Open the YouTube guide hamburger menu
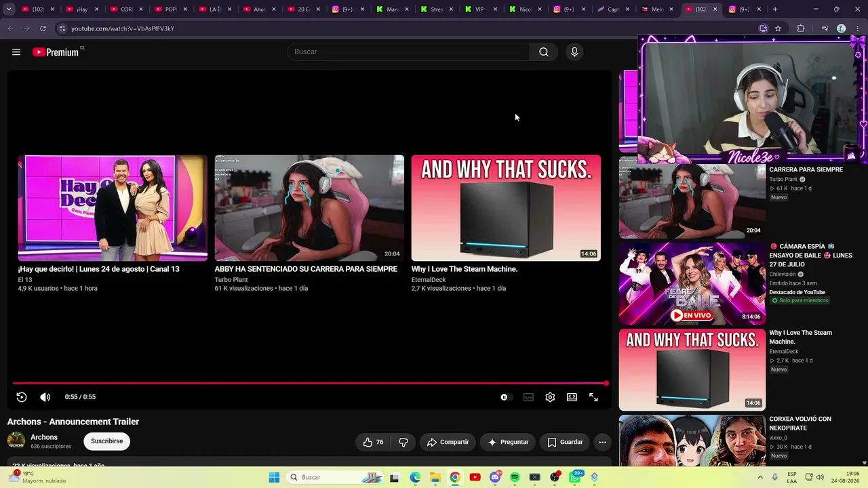 pos(16,52)
